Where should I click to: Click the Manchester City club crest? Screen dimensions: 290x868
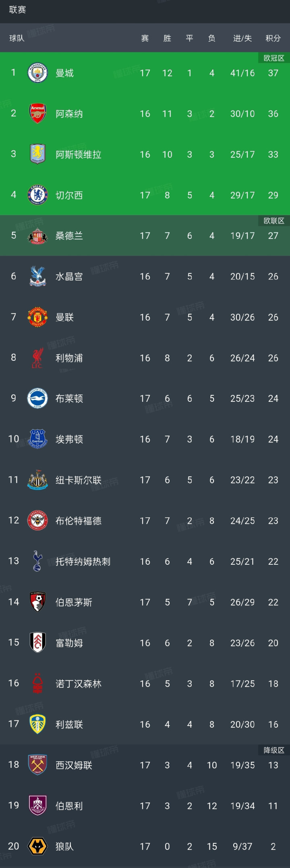tap(37, 73)
